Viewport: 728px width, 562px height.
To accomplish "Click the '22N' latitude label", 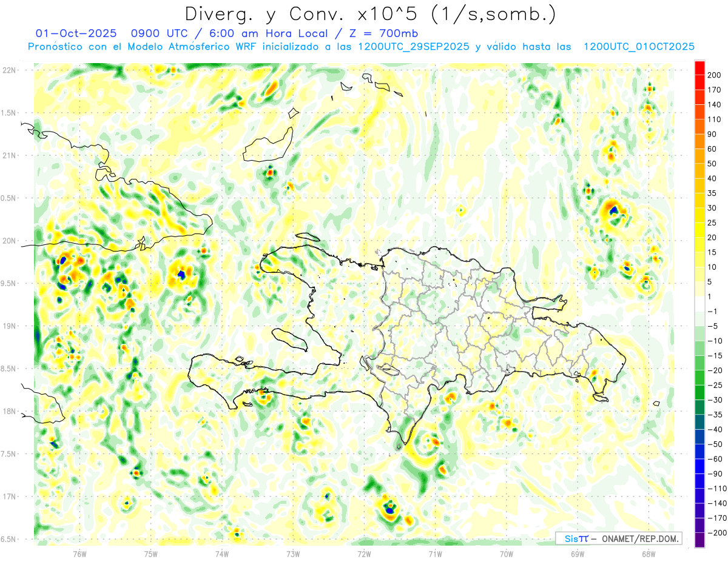I will point(9,70).
